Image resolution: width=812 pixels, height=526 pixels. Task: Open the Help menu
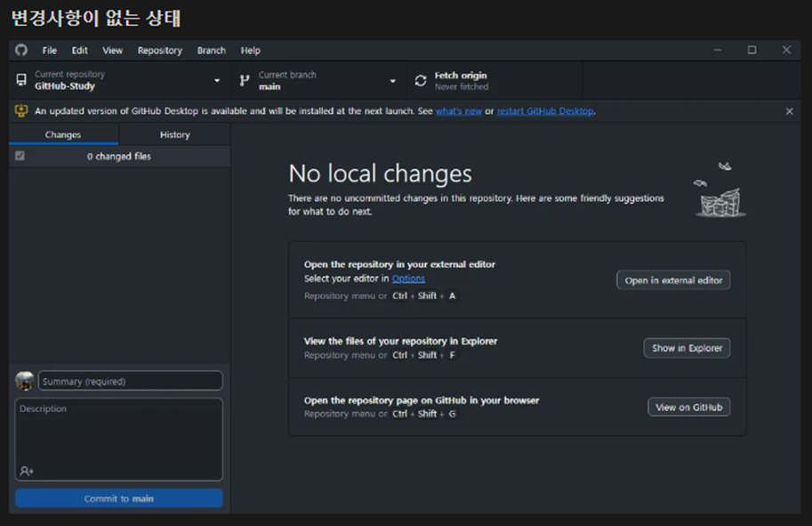[250, 50]
